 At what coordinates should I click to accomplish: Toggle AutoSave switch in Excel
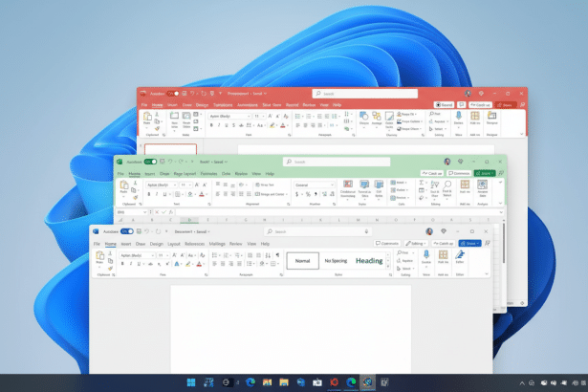click(x=150, y=162)
